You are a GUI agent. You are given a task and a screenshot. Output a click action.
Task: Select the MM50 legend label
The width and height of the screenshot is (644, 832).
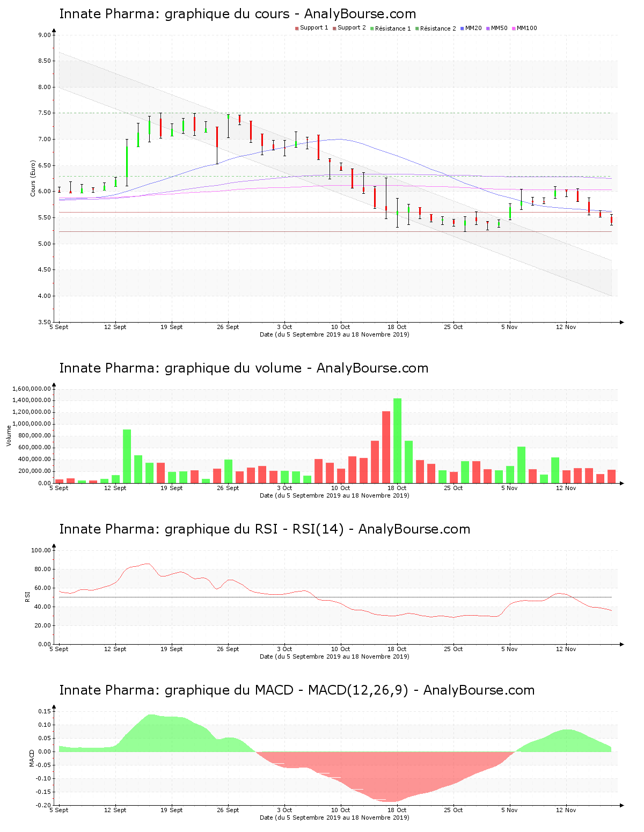499,28
